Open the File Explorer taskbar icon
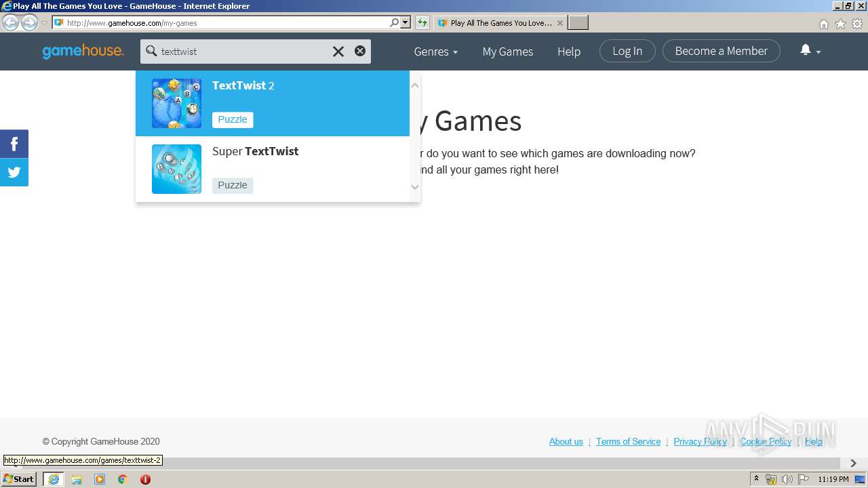The width and height of the screenshot is (868, 488). [77, 479]
